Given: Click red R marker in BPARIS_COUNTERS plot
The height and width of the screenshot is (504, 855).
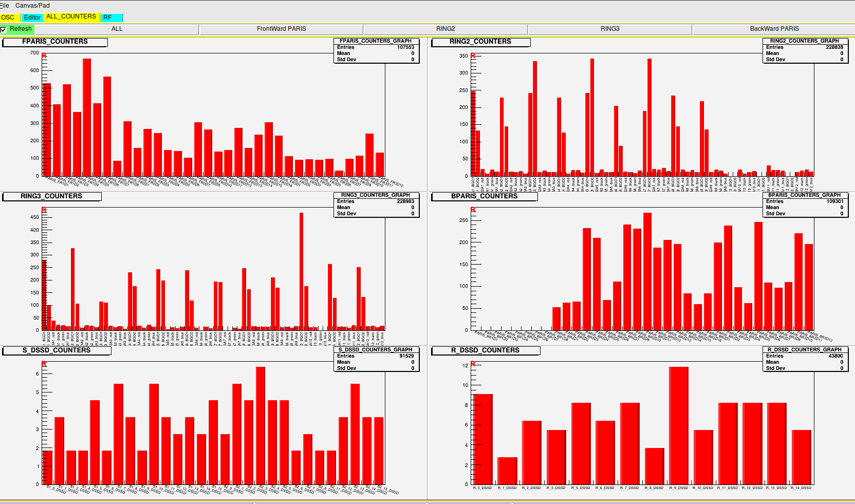Looking at the screenshot, I should click(x=473, y=210).
